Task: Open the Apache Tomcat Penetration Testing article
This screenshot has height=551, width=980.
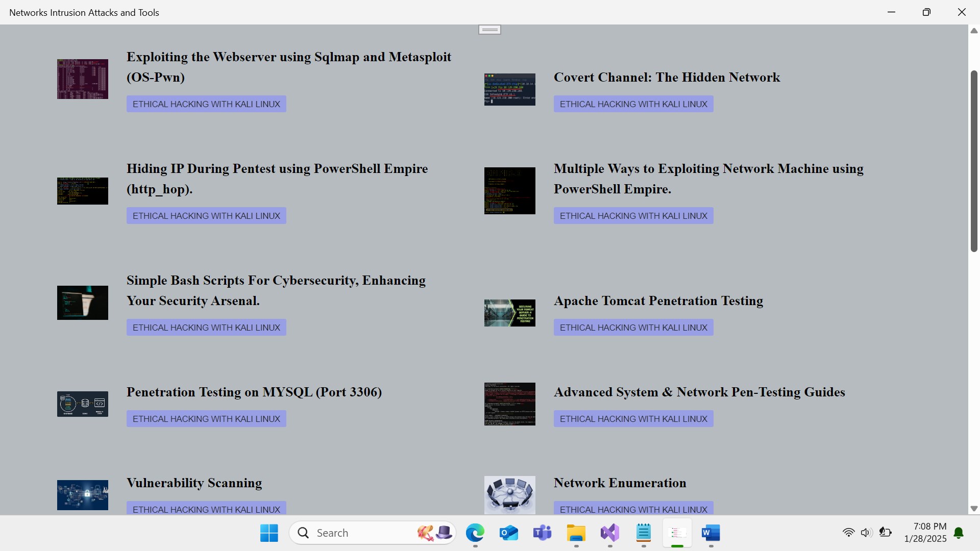Action: [x=658, y=301]
